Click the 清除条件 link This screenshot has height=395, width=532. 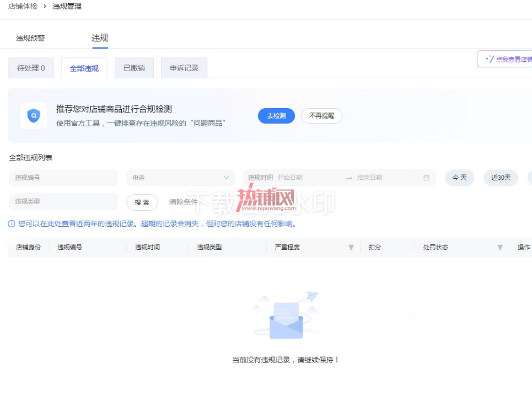183,202
